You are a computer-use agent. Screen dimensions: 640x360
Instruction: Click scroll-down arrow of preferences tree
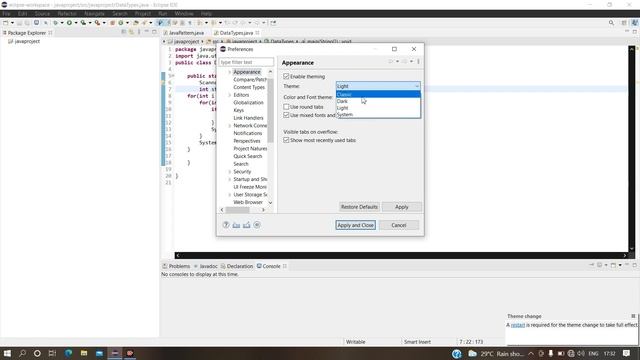(270, 202)
